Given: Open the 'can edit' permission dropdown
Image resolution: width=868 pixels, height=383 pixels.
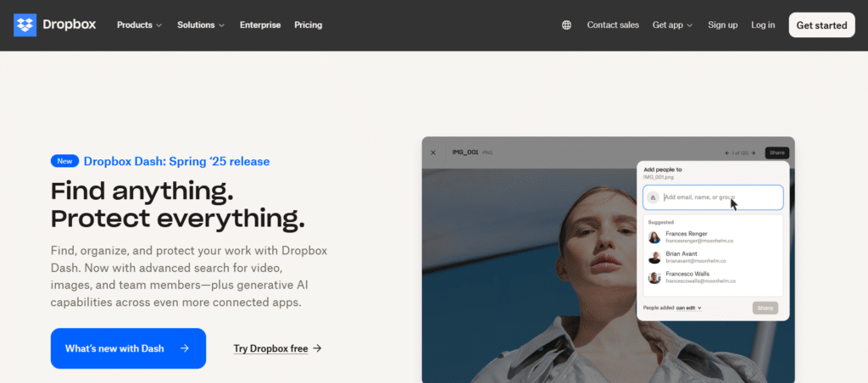Looking at the screenshot, I should (688, 308).
